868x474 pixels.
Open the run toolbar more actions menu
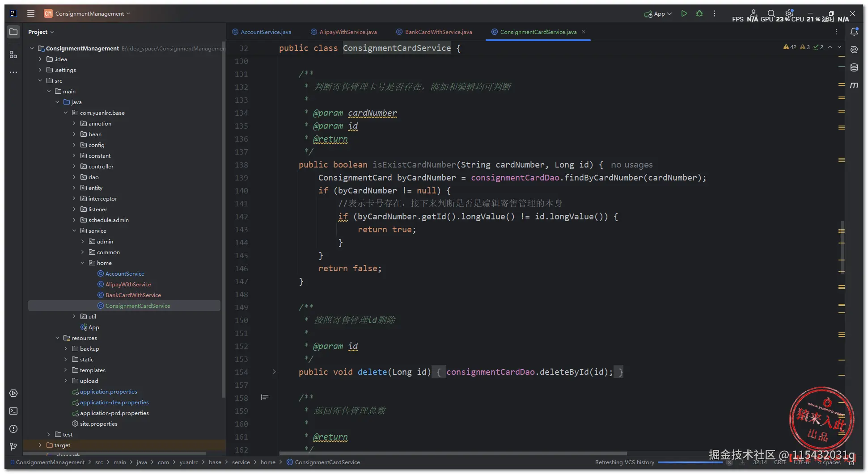coord(715,13)
